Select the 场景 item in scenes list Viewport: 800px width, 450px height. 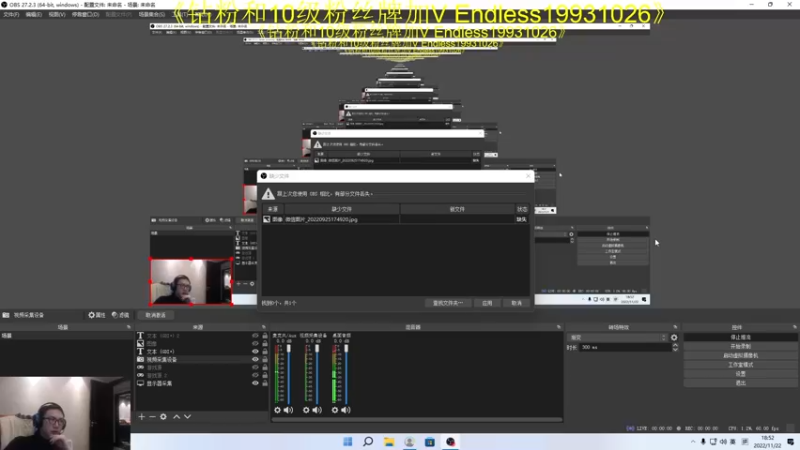click(66, 336)
